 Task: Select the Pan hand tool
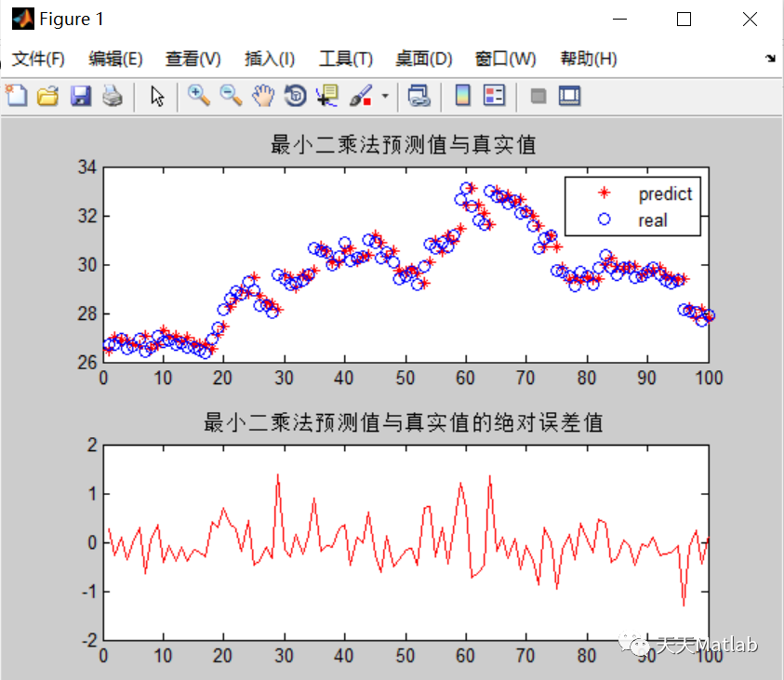click(x=263, y=96)
